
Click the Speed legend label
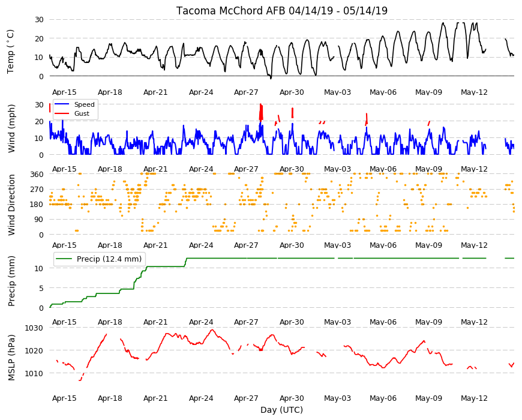click(x=85, y=104)
